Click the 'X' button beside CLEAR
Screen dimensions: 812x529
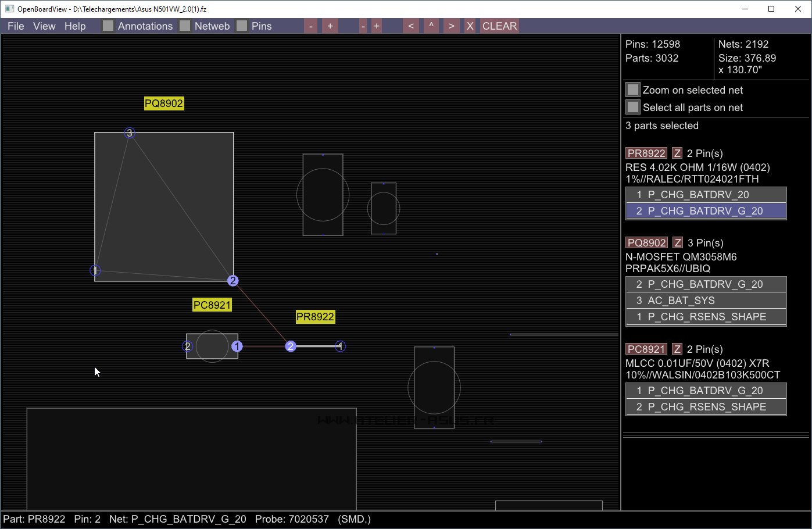point(470,26)
